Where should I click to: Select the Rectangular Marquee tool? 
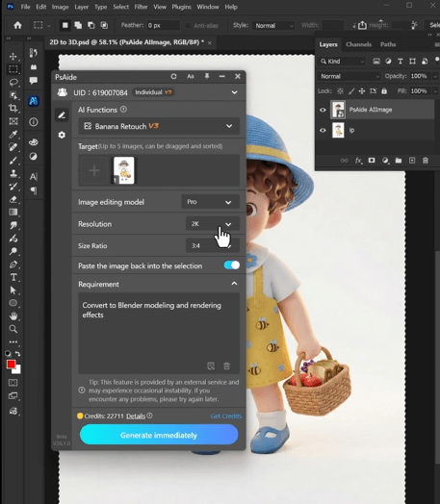13,69
